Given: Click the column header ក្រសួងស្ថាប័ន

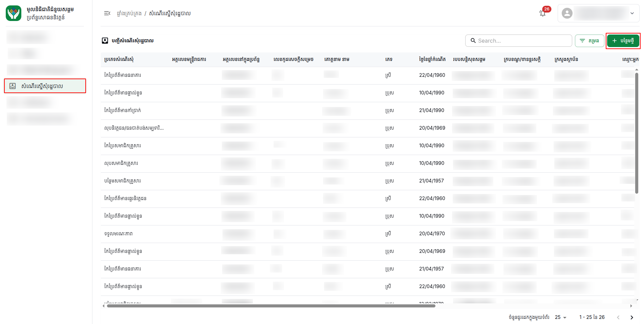Looking at the screenshot, I should click(566, 59).
